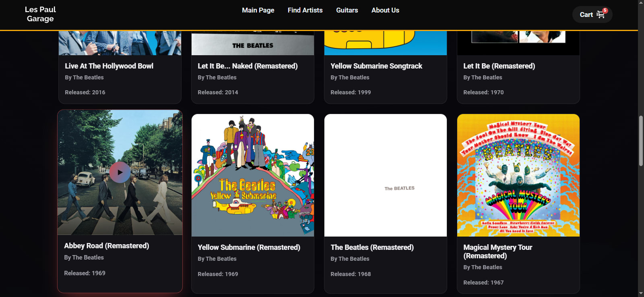Open Let It Be (Remastered) title
Screen dimensions: 644x297
pos(499,66)
